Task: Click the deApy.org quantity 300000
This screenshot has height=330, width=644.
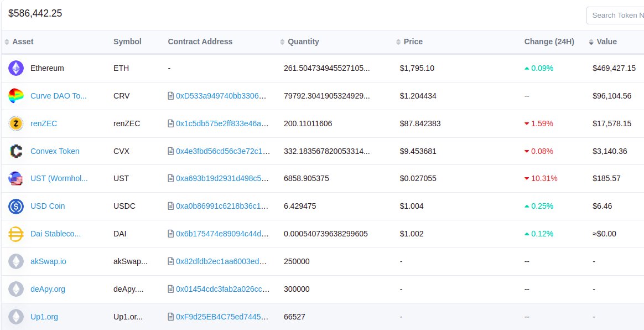Action: click(298, 289)
